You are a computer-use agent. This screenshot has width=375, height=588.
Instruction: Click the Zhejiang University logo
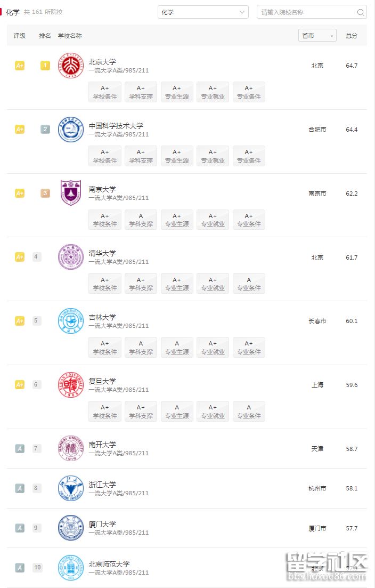coord(70,488)
